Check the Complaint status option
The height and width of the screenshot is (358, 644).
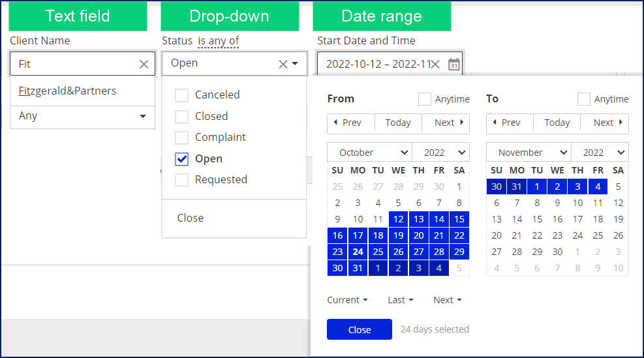pos(181,137)
